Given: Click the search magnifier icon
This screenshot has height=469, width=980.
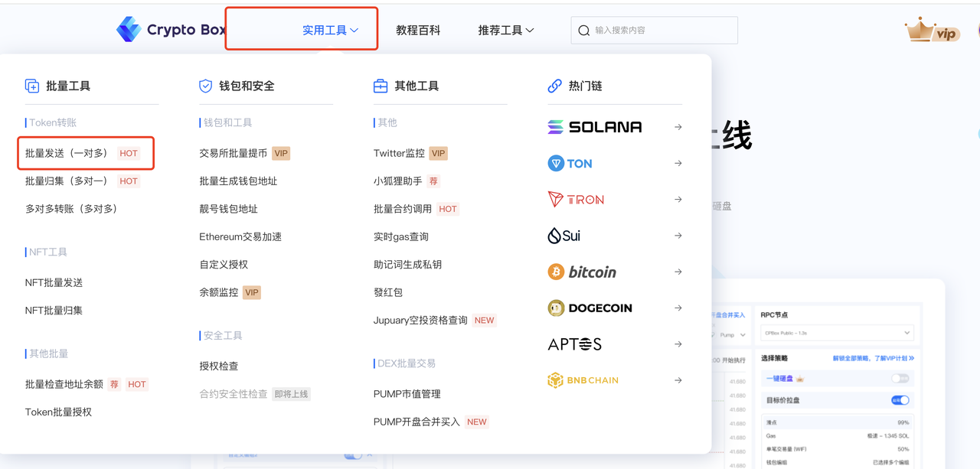Looking at the screenshot, I should click(584, 31).
